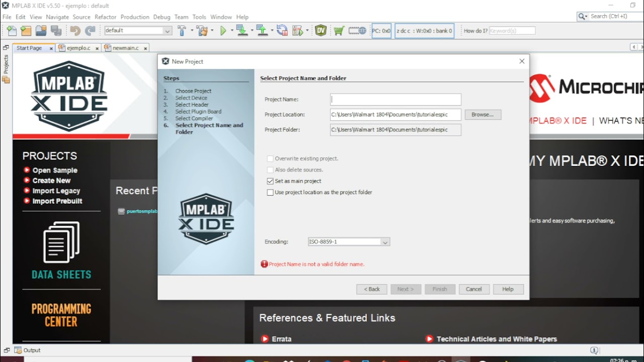Click Read Device Memory upload icon
Image resolution: width=644 pixels, height=362 pixels.
262,31
